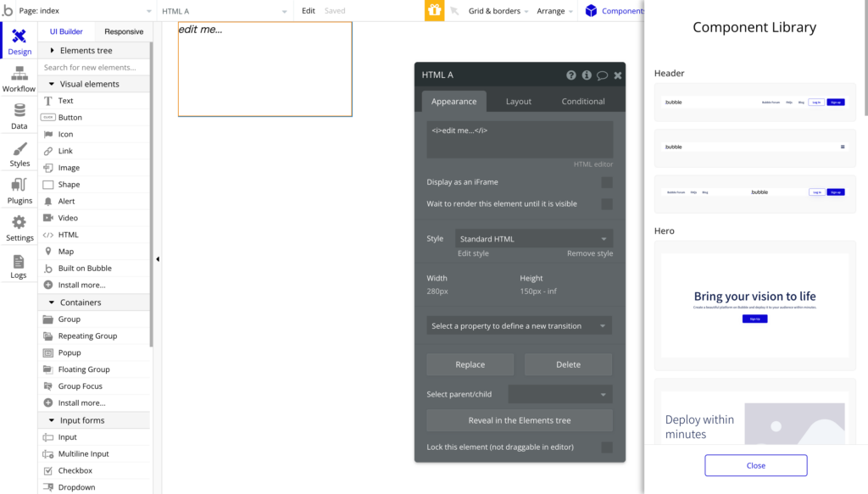The image size is (868, 494).
Task: Expand the Elements tree
Action: click(x=52, y=50)
